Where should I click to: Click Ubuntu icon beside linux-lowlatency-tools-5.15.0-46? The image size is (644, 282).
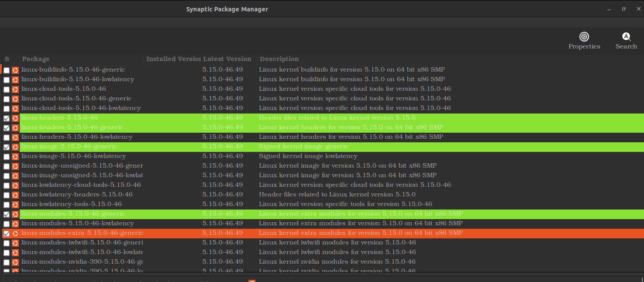click(x=15, y=204)
